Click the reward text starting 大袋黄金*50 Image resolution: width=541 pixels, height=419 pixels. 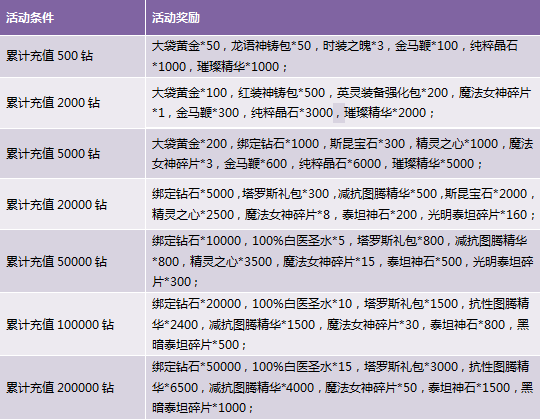point(335,56)
